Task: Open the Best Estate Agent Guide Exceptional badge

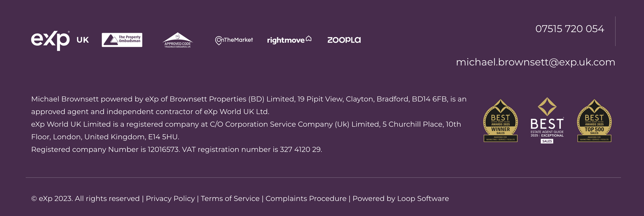Action: (547, 121)
